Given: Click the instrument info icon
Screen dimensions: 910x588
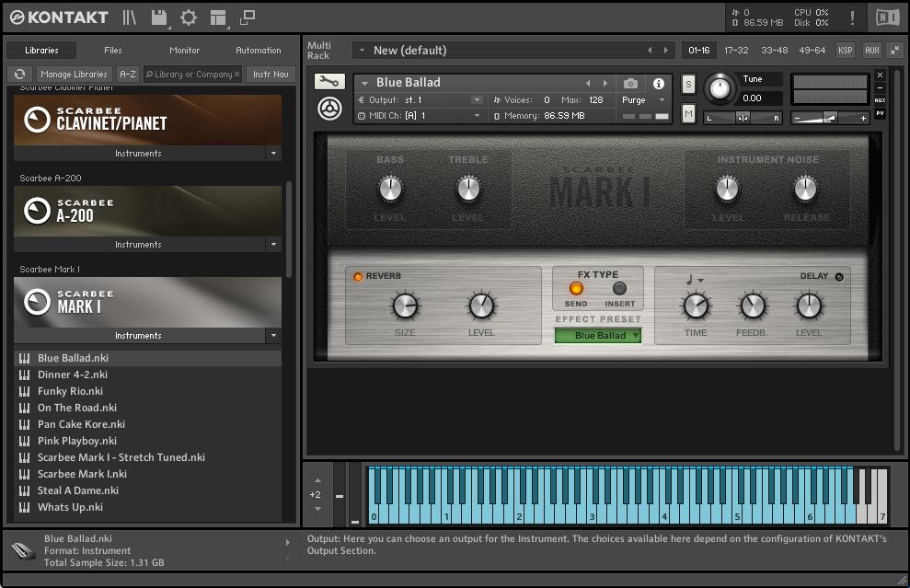Looking at the screenshot, I should coord(659,84).
